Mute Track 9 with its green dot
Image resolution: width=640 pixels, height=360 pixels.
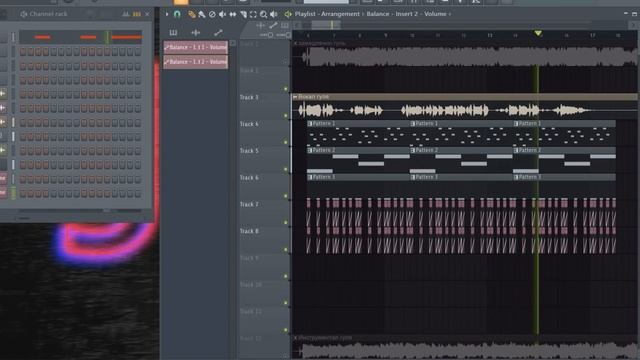[x=286, y=276]
